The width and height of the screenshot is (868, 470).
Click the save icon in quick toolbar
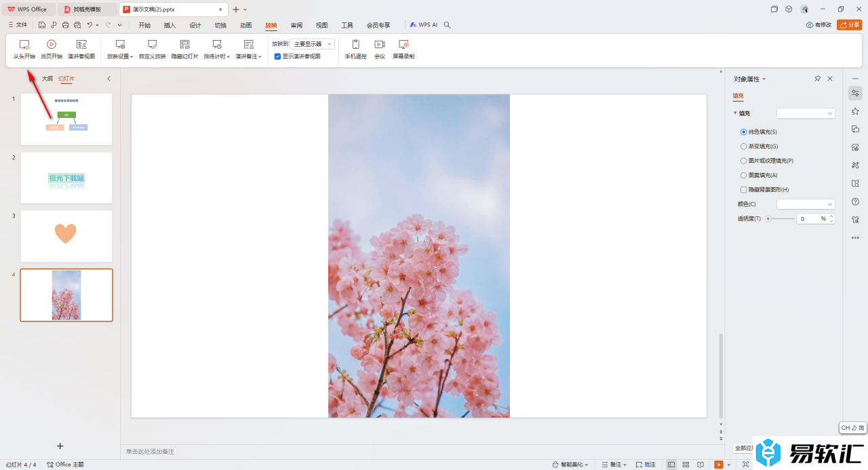[x=42, y=25]
